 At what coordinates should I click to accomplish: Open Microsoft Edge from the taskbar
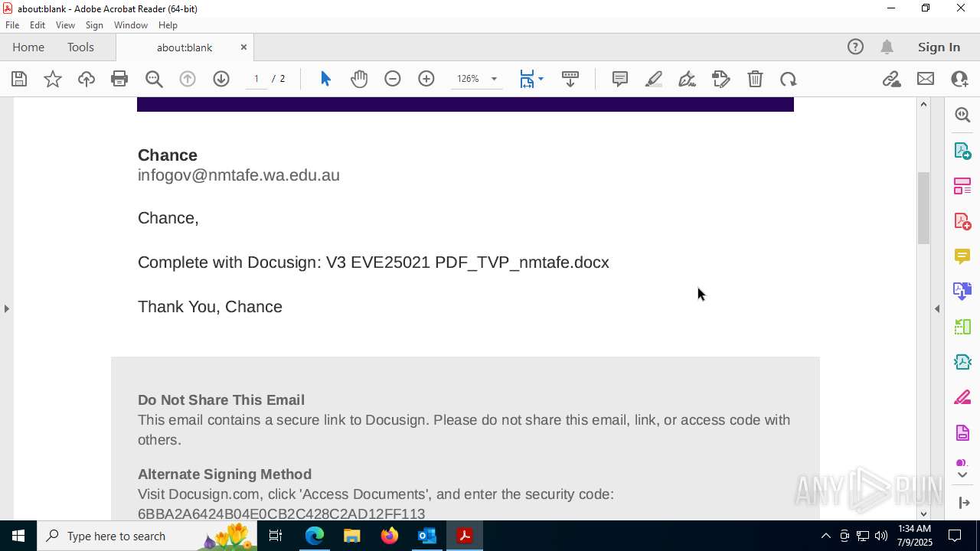315,536
